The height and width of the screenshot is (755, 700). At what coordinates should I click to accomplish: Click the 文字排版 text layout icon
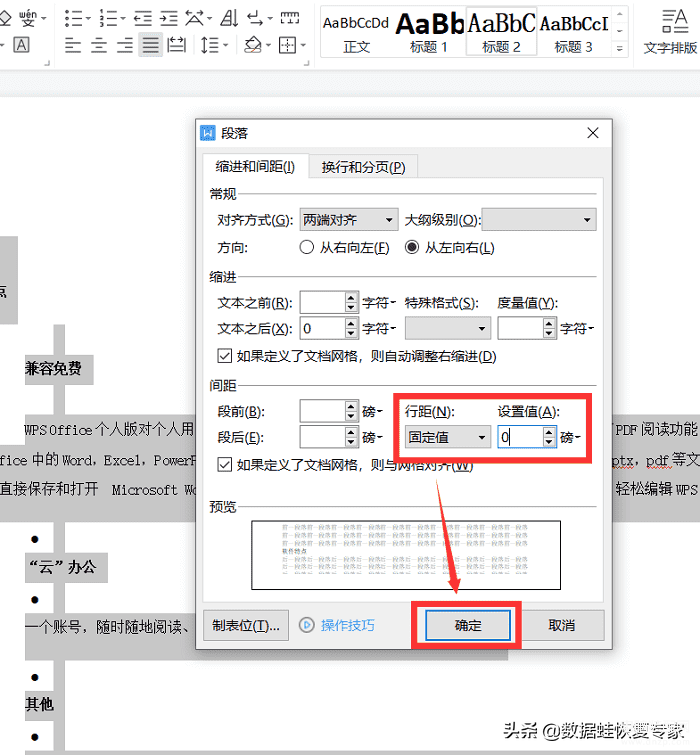(x=669, y=30)
